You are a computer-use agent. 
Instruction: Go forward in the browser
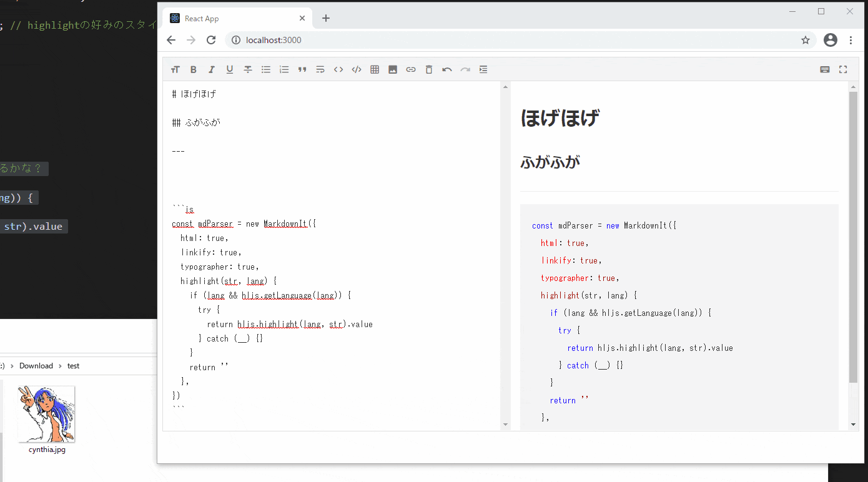pyautogui.click(x=191, y=40)
